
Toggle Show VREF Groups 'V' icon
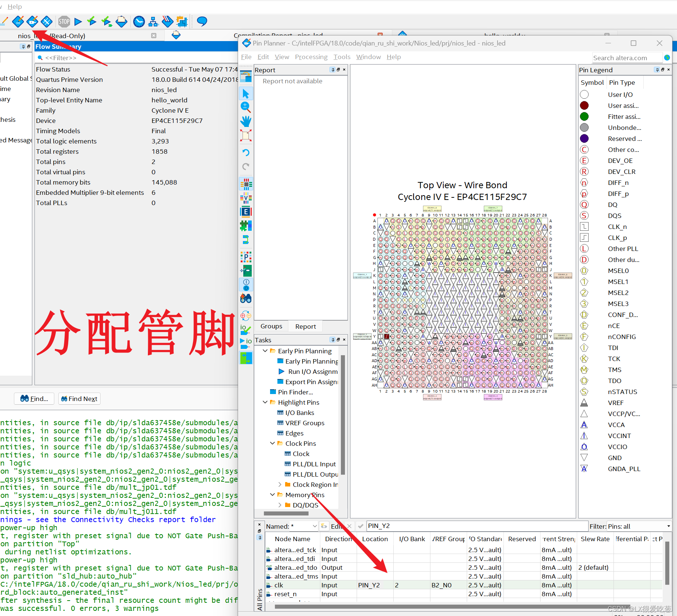coord(246,198)
